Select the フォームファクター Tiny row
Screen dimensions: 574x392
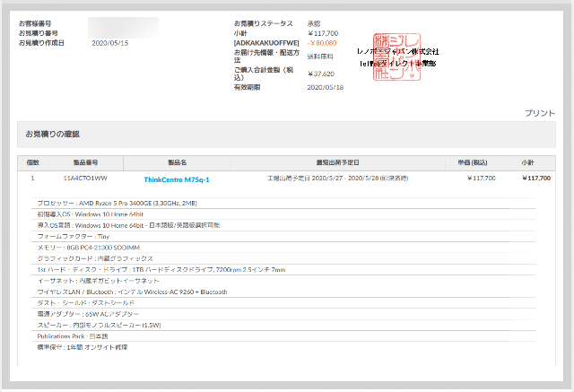(283, 237)
